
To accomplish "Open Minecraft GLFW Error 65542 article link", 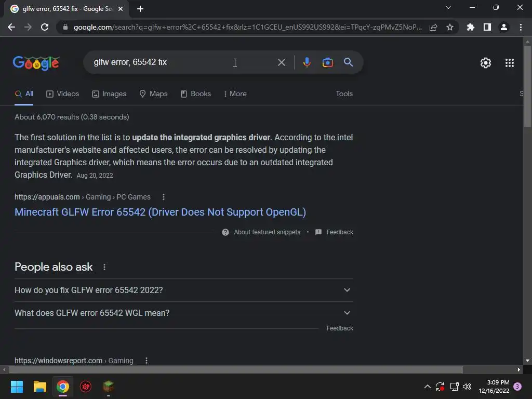I will pos(160,212).
